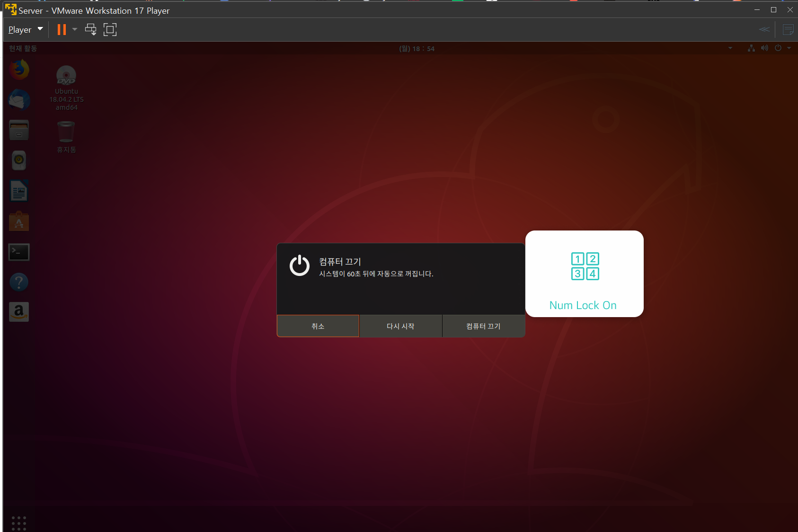Screen dimensions: 798x532
Task: Open Ubuntu Software from the dock
Action: [19, 222]
